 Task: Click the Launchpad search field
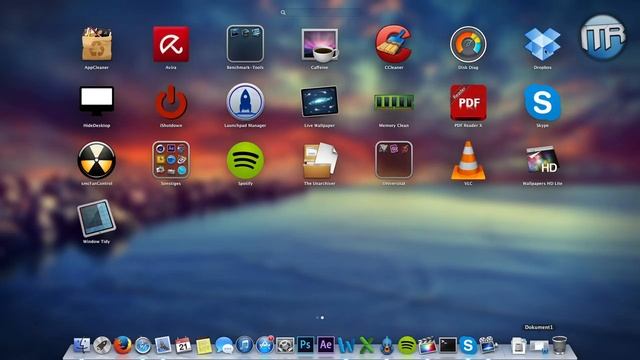[x=320, y=13]
